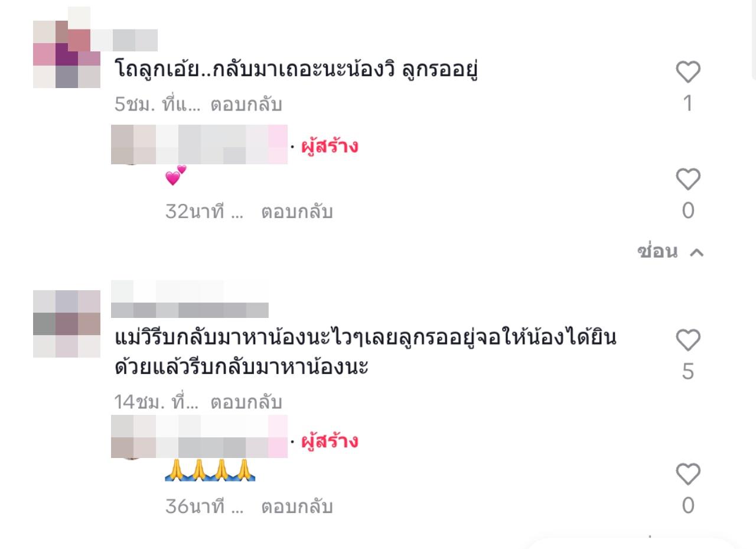Open blurred username above แม่วิรีบกลับมา comment
The width and height of the screenshot is (756, 549).
[x=190, y=300]
